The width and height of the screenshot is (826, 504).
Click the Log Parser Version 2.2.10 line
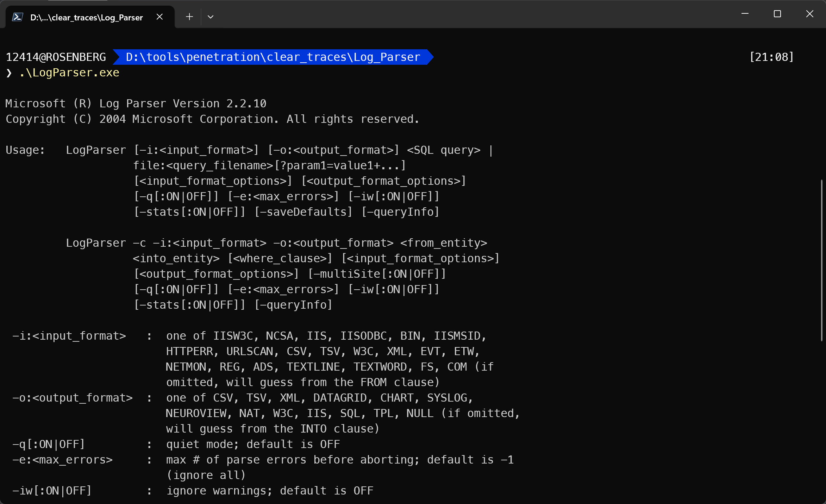pos(136,103)
